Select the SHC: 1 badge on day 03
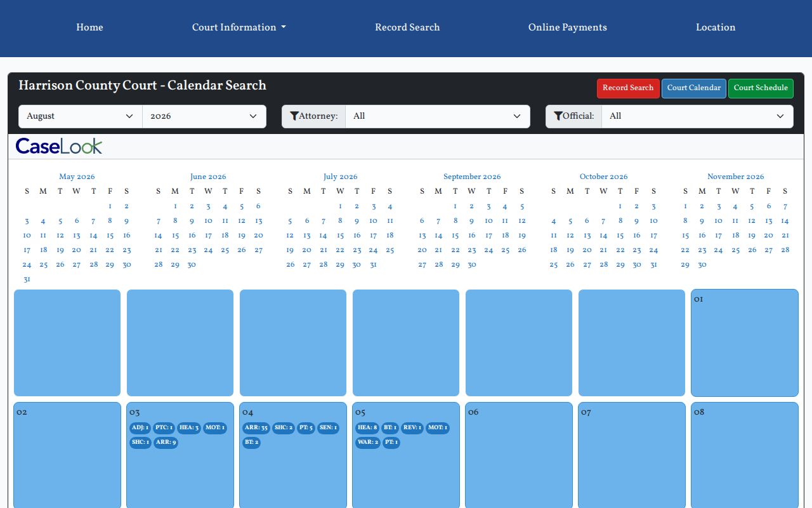812x508 pixels. click(140, 443)
